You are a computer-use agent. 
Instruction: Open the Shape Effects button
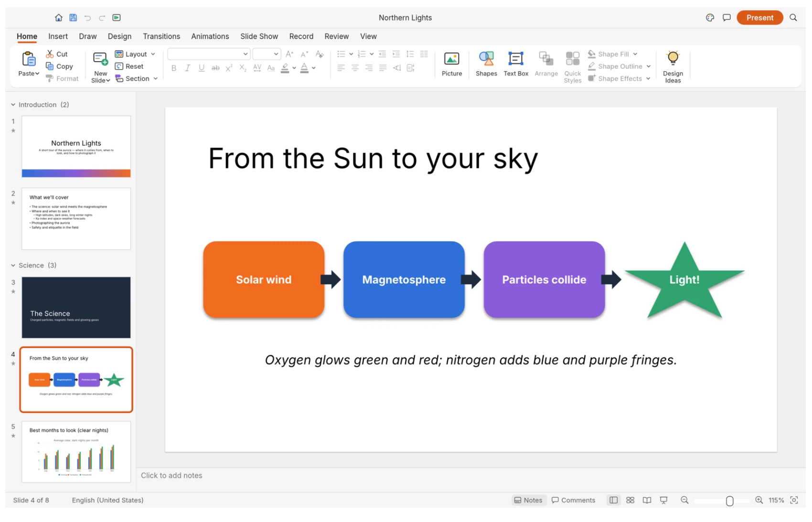point(620,78)
